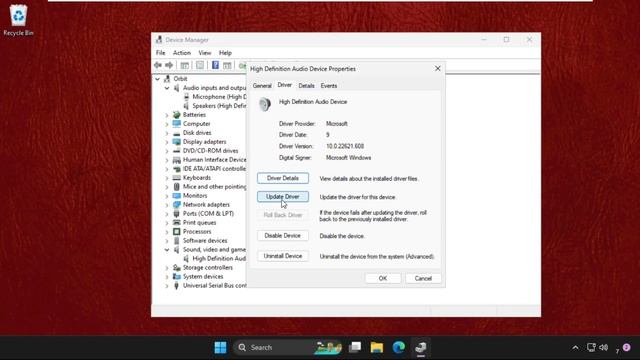640x360 pixels.
Task: Click the action pane toolbar icon beside Help
Action: pos(227,65)
